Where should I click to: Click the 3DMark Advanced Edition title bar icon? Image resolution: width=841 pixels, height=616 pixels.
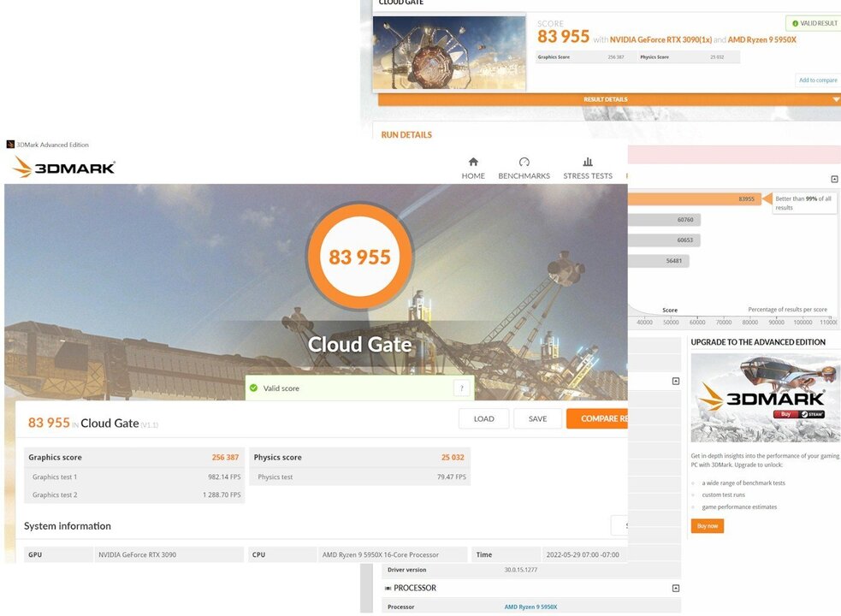tap(10, 145)
